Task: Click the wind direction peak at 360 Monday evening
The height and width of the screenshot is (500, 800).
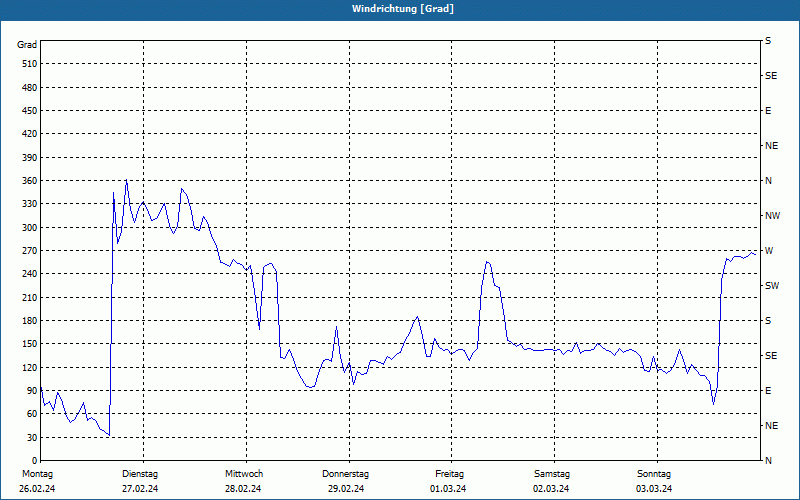Action: [x=126, y=180]
